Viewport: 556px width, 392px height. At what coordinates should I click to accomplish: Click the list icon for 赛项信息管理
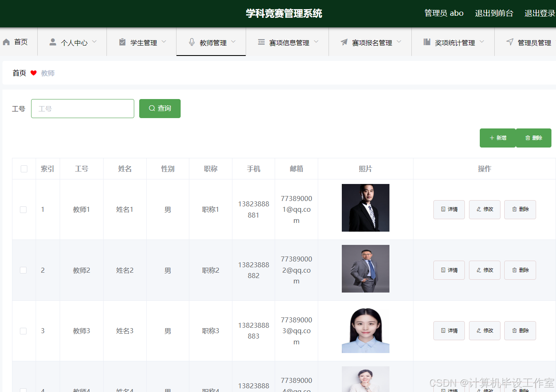(x=261, y=42)
